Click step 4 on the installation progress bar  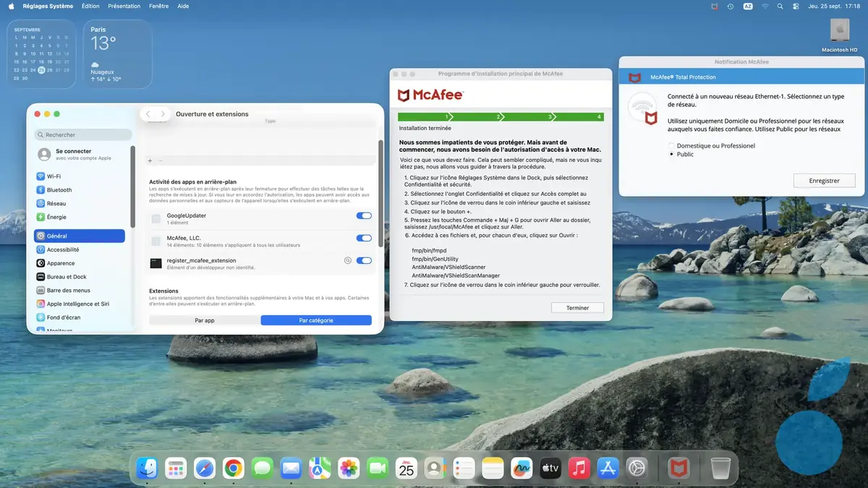click(x=599, y=116)
